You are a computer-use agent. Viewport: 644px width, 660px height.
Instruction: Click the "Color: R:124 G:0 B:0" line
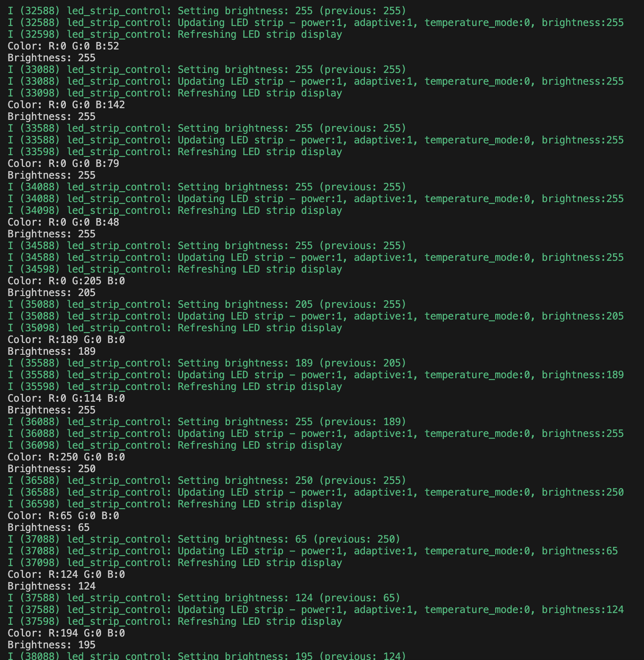(x=66, y=574)
